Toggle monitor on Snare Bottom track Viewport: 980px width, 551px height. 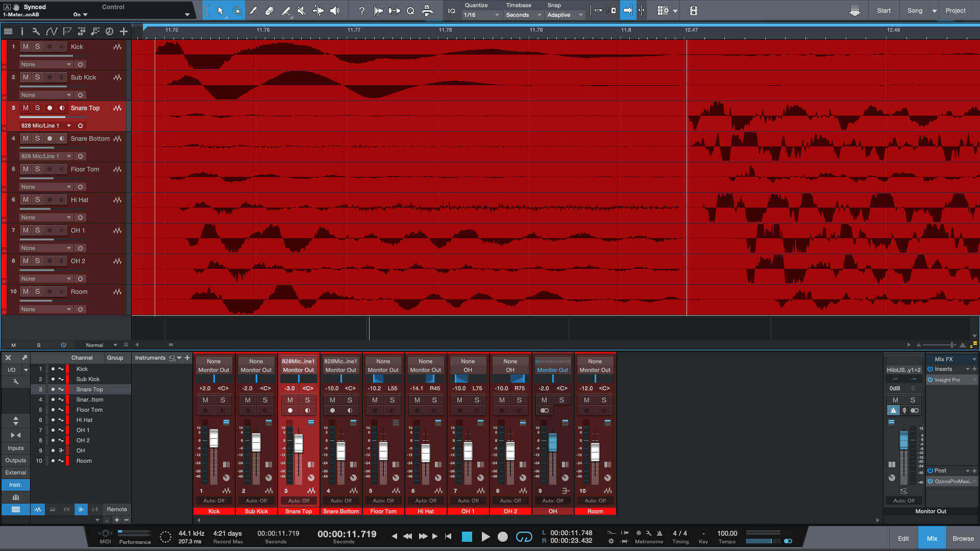click(62, 138)
